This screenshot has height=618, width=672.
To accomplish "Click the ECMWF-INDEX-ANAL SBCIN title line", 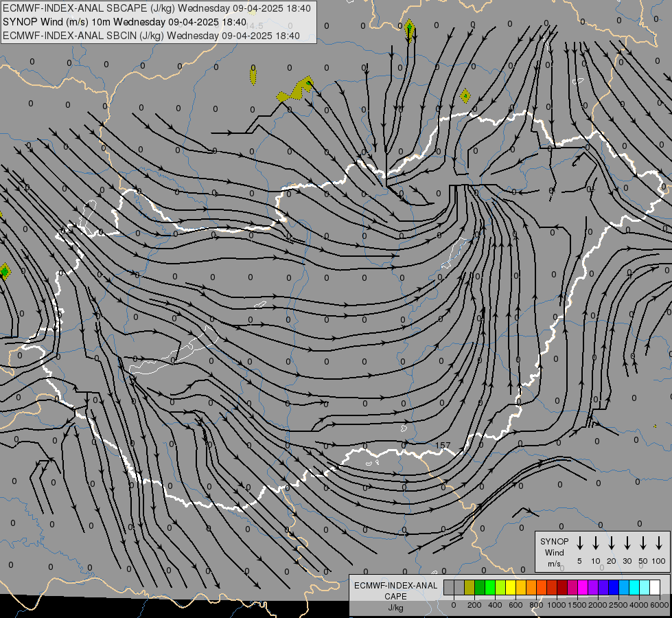I will [151, 36].
